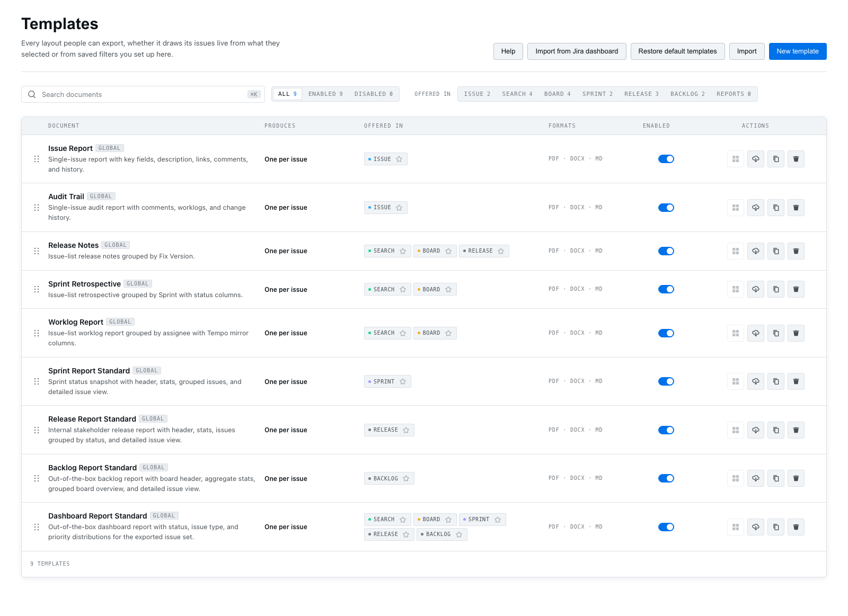The height and width of the screenshot is (616, 848).
Task: Duplicate the Audit Trail template
Action: (775, 208)
